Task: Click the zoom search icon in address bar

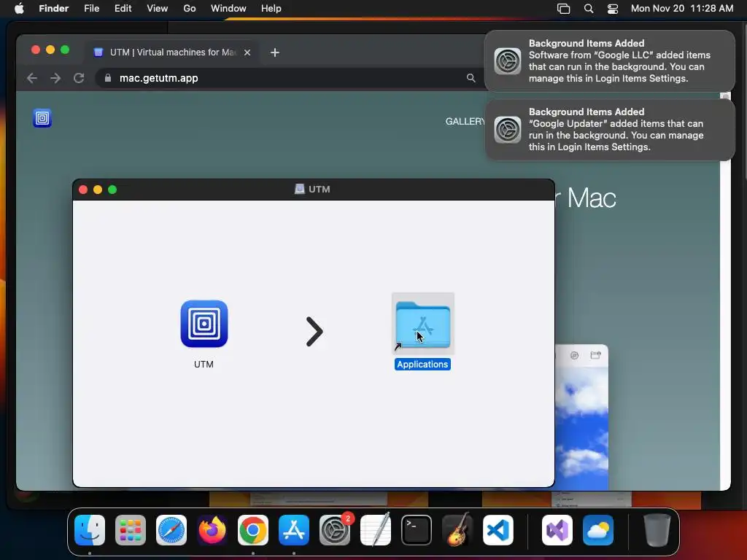Action: tap(471, 78)
